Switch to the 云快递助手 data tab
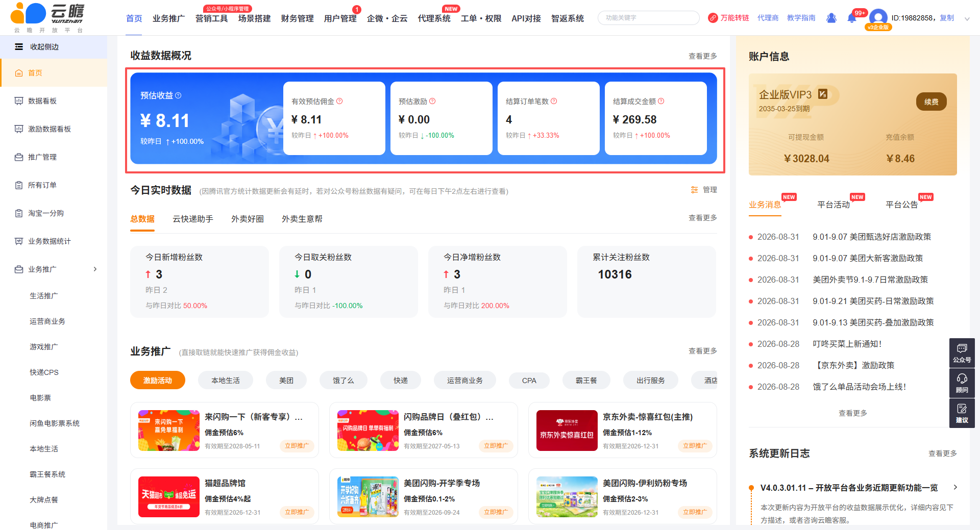This screenshot has width=980, height=530. 193,219
